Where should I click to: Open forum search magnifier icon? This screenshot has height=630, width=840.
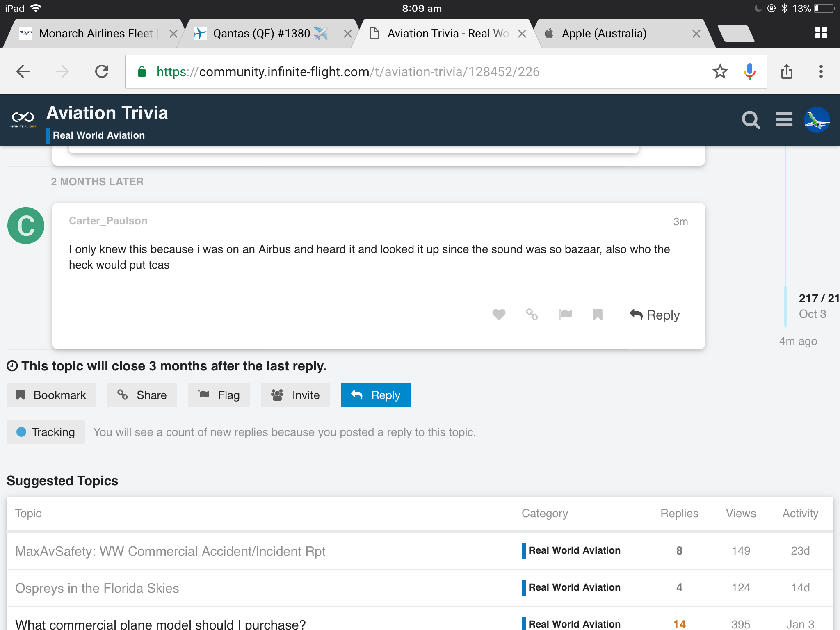pos(751,120)
